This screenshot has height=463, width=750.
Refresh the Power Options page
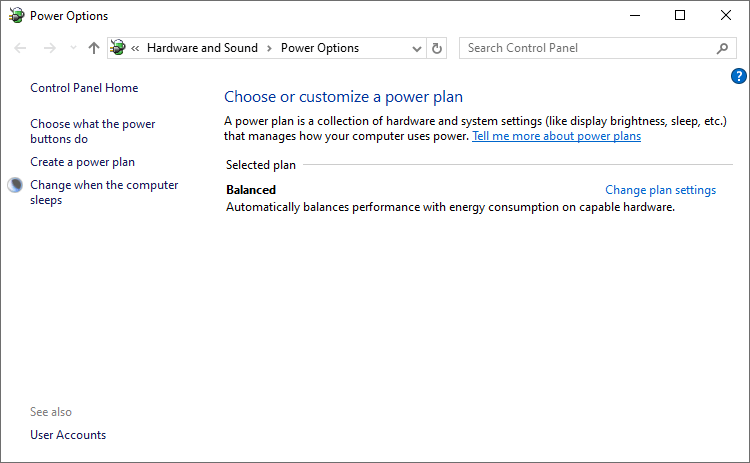coord(437,48)
